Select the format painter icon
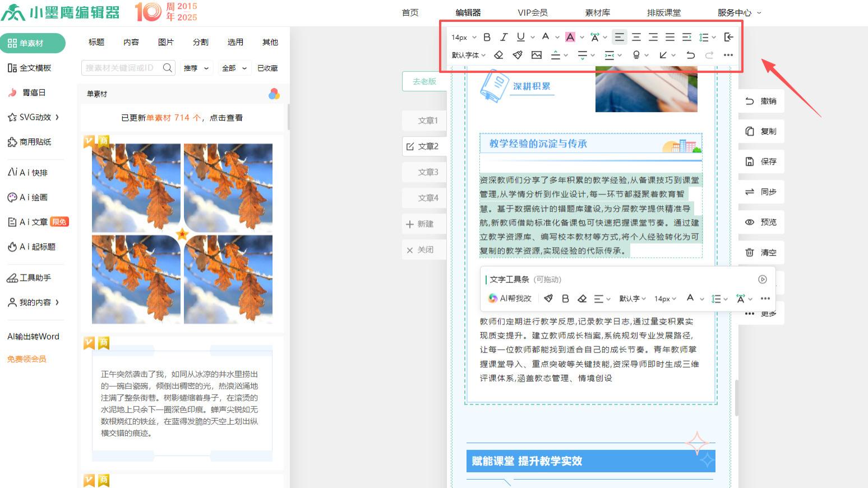 tap(518, 54)
